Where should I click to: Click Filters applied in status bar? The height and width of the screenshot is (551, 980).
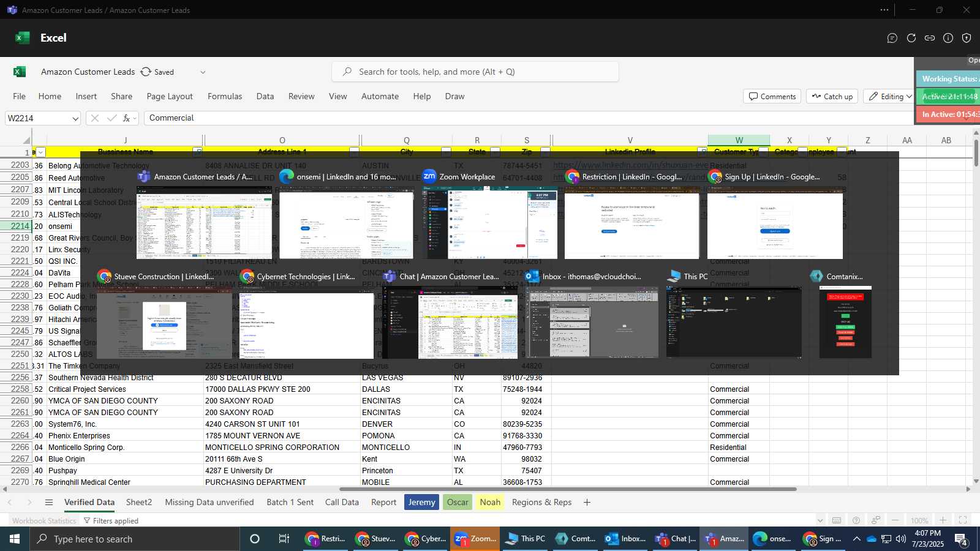tap(111, 521)
